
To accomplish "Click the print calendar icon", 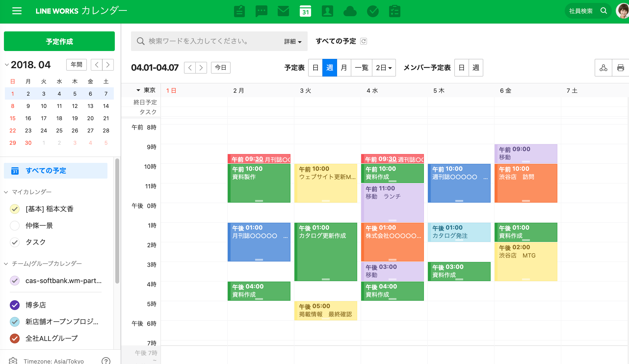I will click(620, 68).
